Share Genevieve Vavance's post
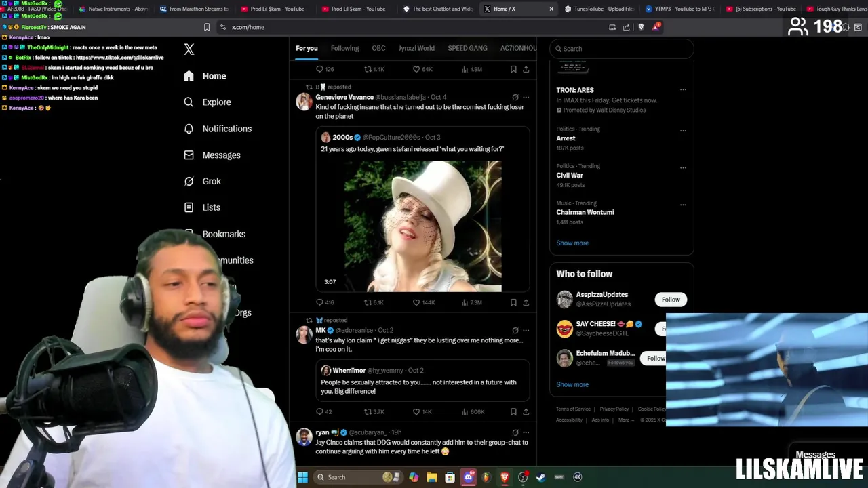This screenshot has width=868, height=488. [526, 302]
